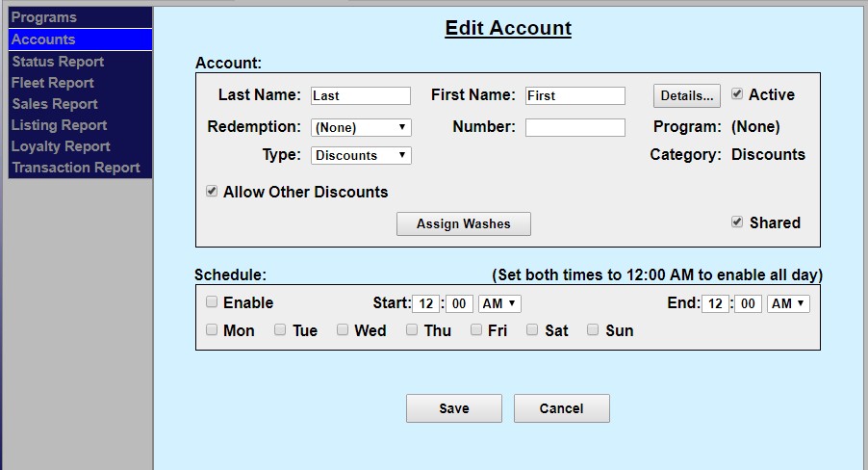Check the Fri day checkbox
Screen dimensions: 868x470
pos(476,330)
